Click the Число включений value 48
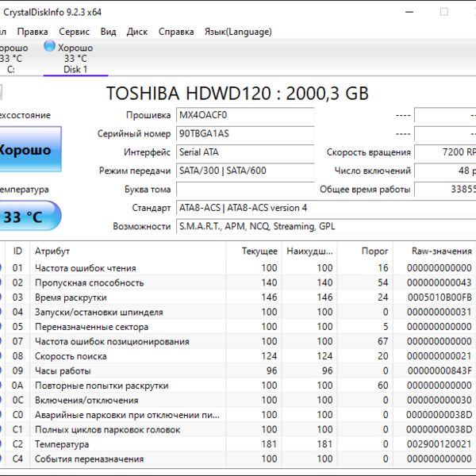 445,171
